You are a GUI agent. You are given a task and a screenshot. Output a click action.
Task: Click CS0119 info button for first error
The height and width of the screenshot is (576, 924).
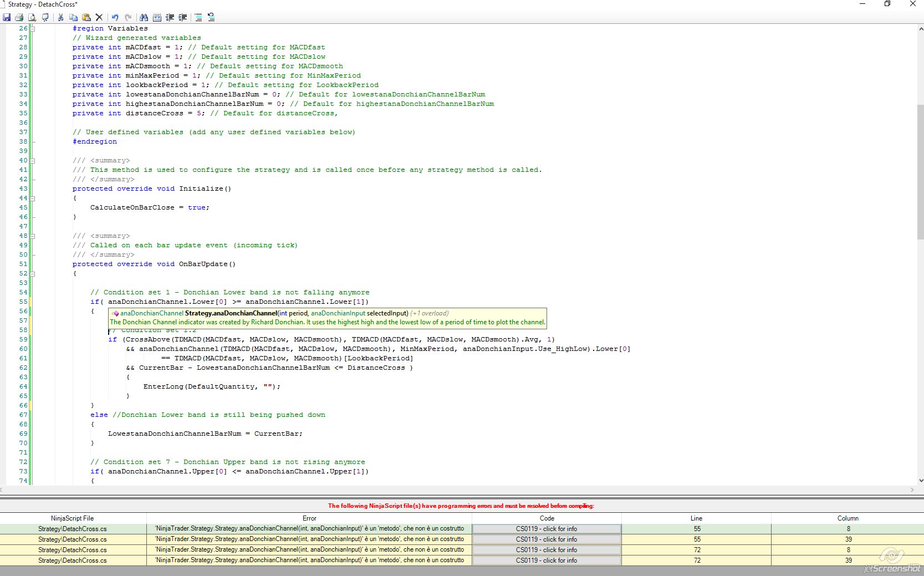[546, 529]
